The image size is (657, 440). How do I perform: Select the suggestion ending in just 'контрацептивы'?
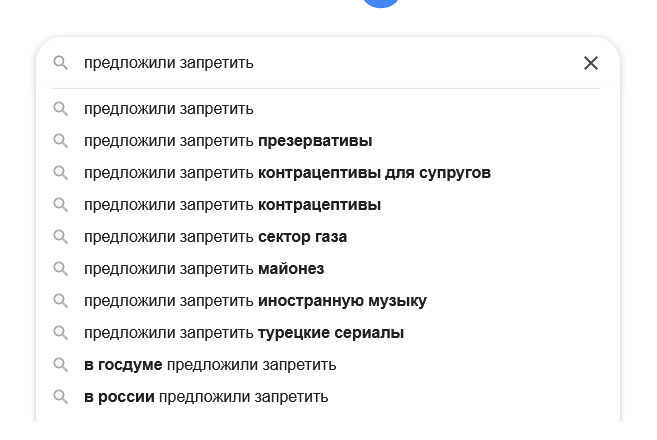pyautogui.click(x=232, y=205)
